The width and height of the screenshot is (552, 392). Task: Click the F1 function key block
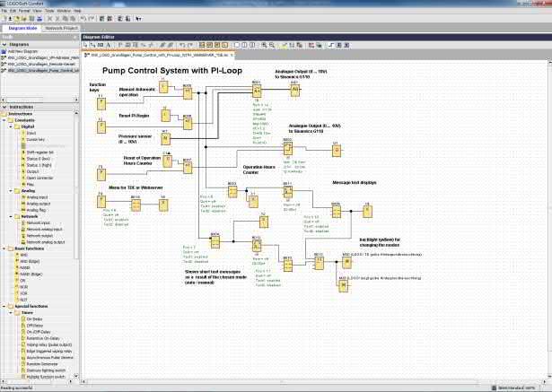coord(101,104)
